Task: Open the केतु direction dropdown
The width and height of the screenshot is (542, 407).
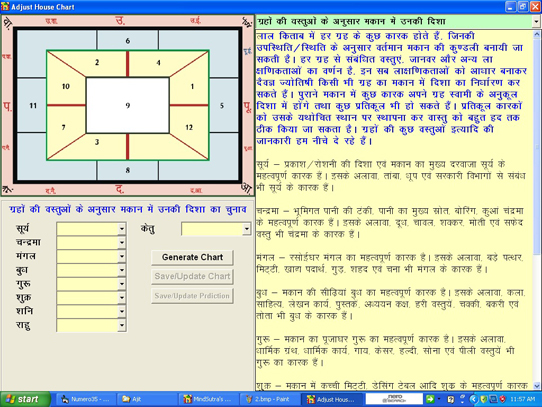Action: click(246, 229)
